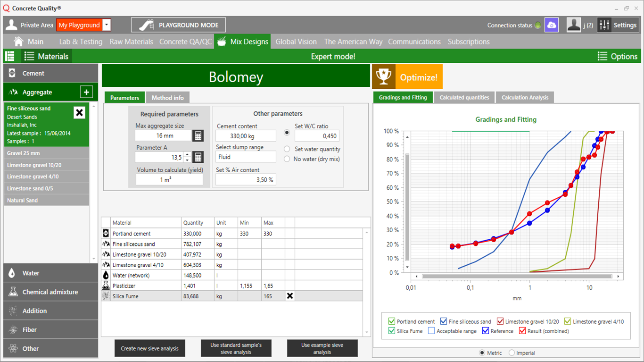Select Natural Sand in aggregate list
Viewport: 644px width, 362px height.
click(46, 200)
